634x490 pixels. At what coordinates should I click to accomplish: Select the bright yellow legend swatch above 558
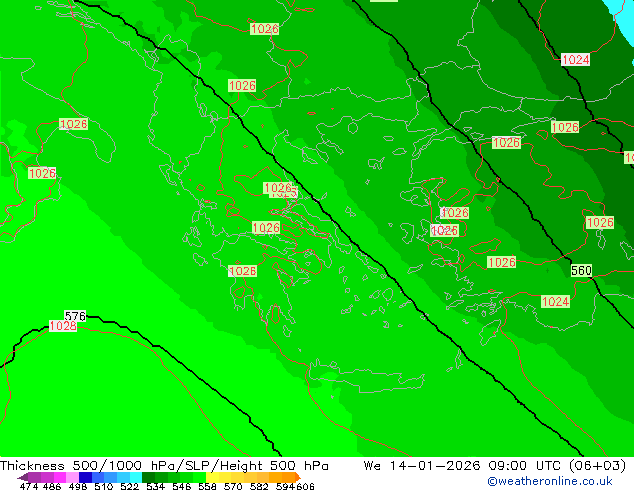[212, 477]
